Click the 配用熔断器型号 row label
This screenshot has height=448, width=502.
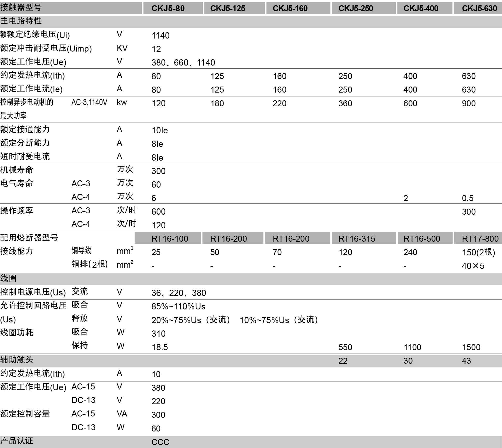[x=29, y=238]
